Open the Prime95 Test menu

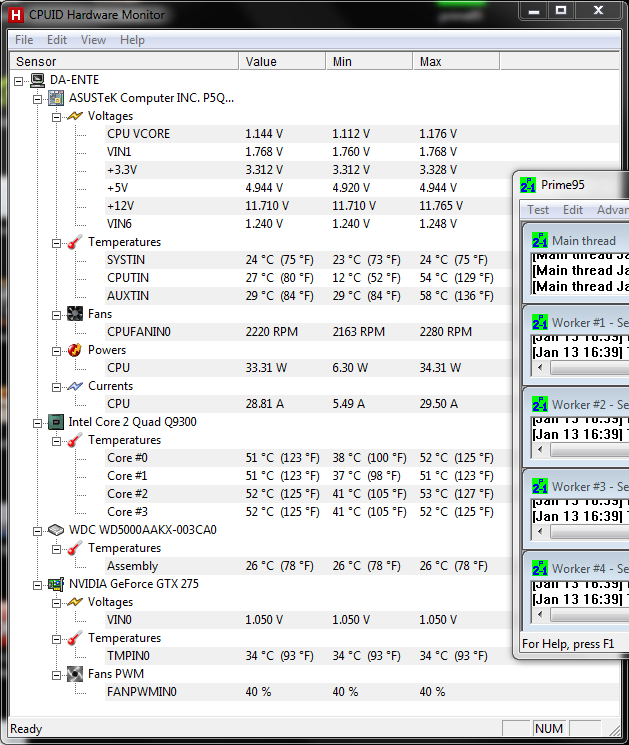click(538, 210)
